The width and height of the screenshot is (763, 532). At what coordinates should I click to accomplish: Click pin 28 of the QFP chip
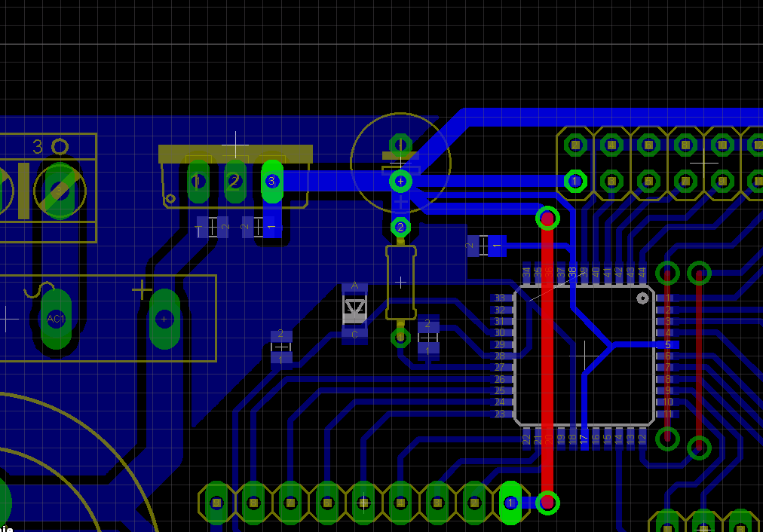(501, 356)
